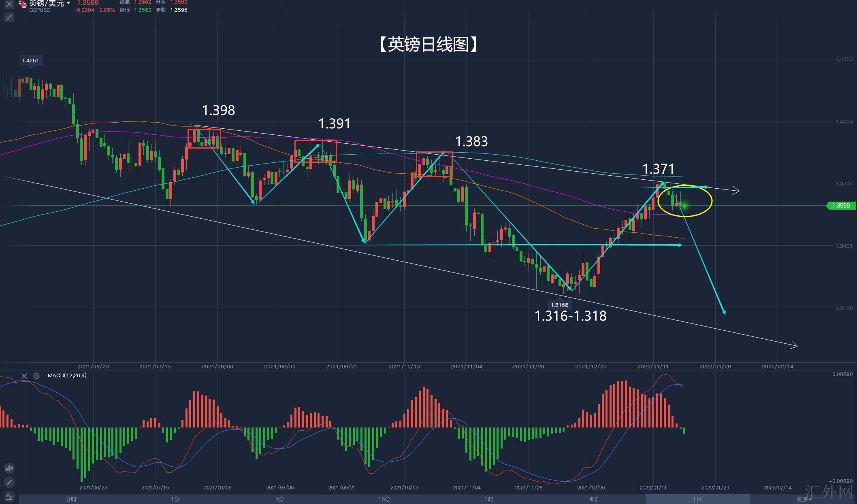Click the MACD(12,26,9) indicator label
Image resolution: width=857 pixels, height=504 pixels.
pos(67,376)
